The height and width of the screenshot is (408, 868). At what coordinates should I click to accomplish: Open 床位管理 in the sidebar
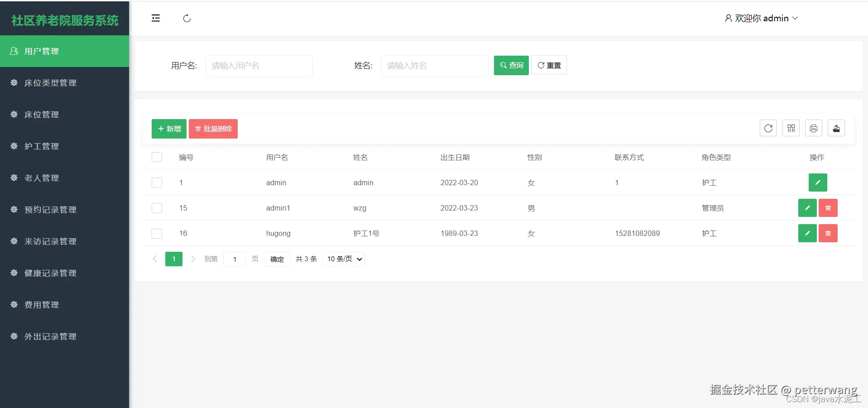coord(64,115)
